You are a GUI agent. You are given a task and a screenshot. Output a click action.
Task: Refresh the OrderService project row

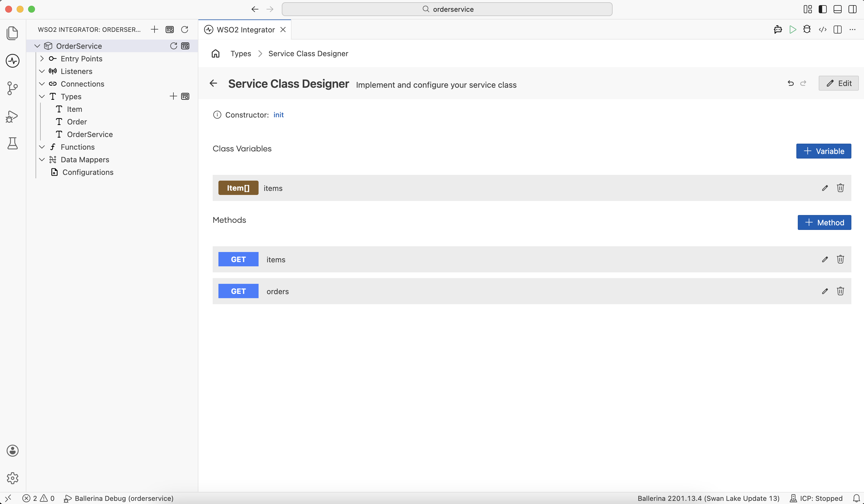tap(174, 46)
